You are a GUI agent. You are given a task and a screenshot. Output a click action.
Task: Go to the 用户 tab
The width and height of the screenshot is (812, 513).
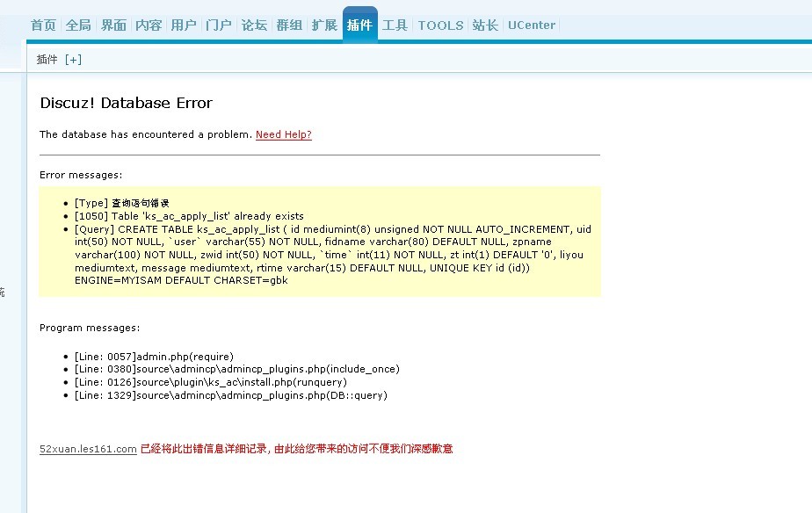click(184, 25)
